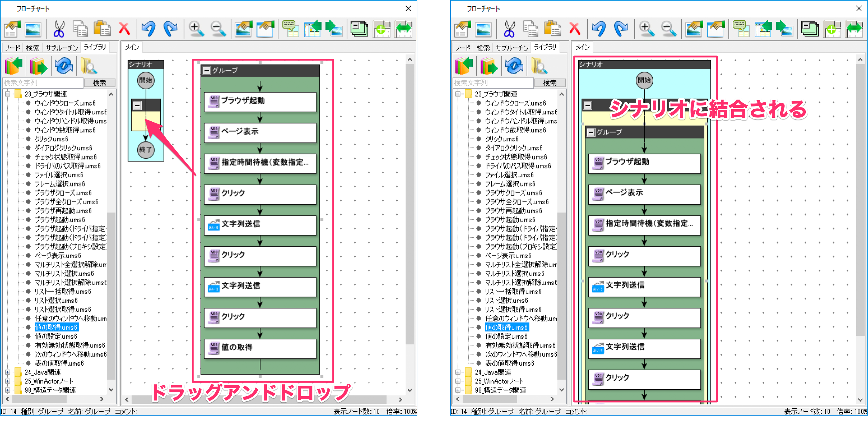
Task: Click the 終了 end circle in left window
Action: [146, 150]
